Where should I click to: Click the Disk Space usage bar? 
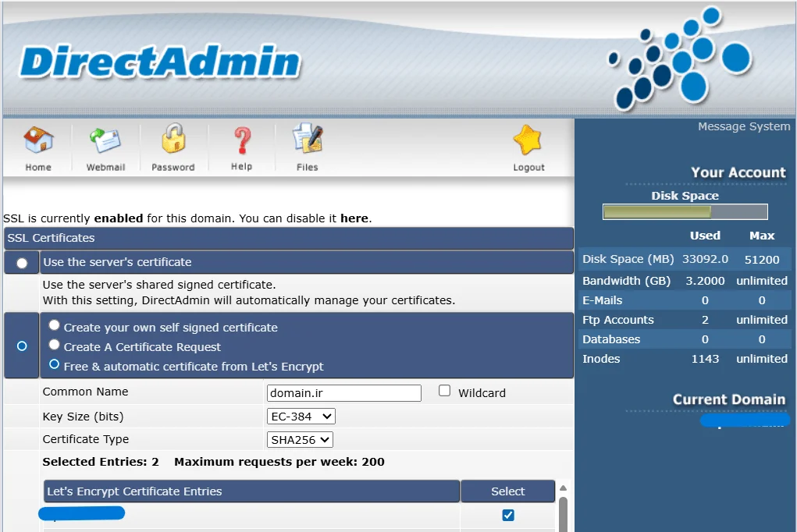coord(685,211)
